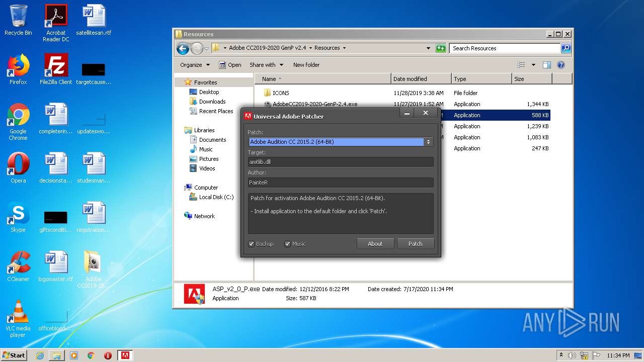Open Internet Explorer from the taskbar

click(40, 355)
